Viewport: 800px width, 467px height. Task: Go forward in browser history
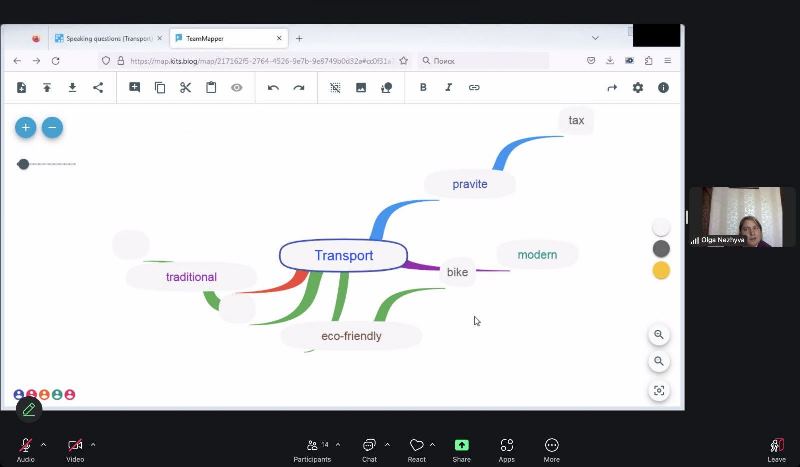(x=36, y=61)
